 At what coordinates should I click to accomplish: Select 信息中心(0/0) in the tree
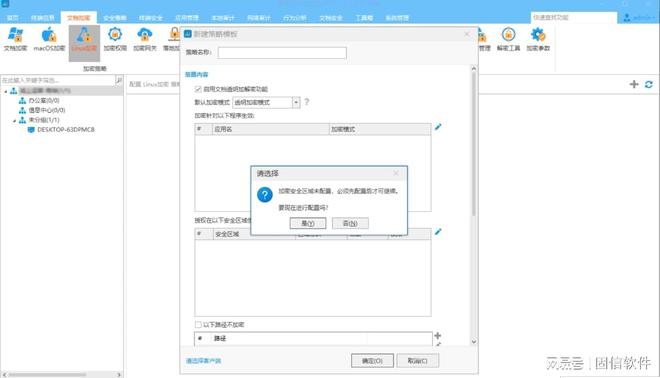pyautogui.click(x=47, y=110)
